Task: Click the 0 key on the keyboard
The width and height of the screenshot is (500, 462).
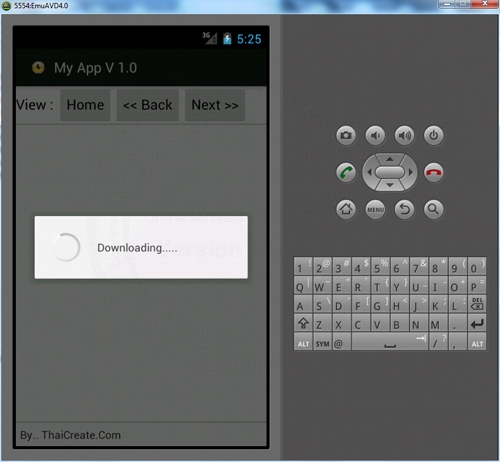Action: (477, 266)
